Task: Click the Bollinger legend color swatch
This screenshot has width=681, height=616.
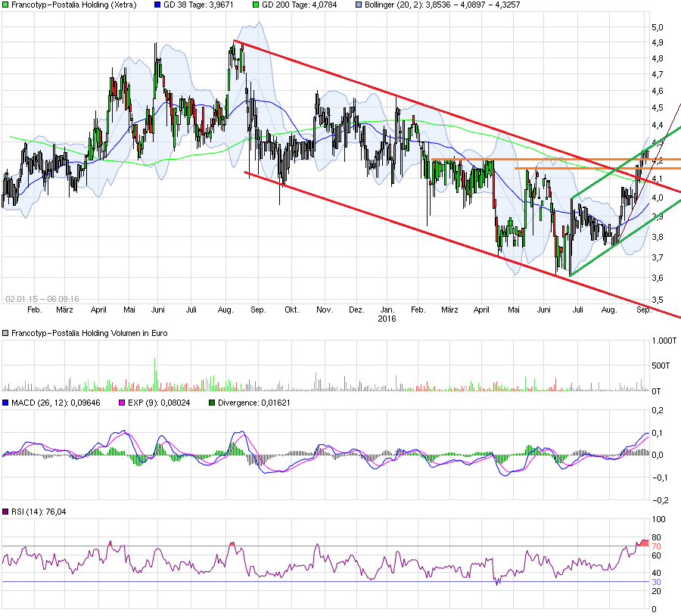Action: point(359,5)
